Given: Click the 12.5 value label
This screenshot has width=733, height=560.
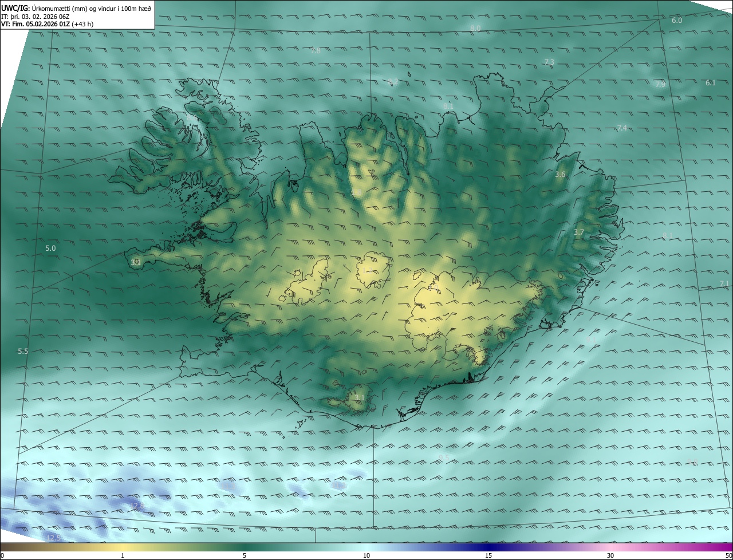Looking at the screenshot, I should [53, 538].
